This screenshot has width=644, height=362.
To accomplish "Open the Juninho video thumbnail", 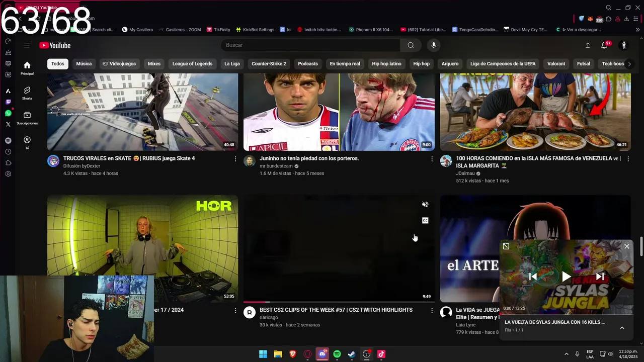I will (x=339, y=112).
